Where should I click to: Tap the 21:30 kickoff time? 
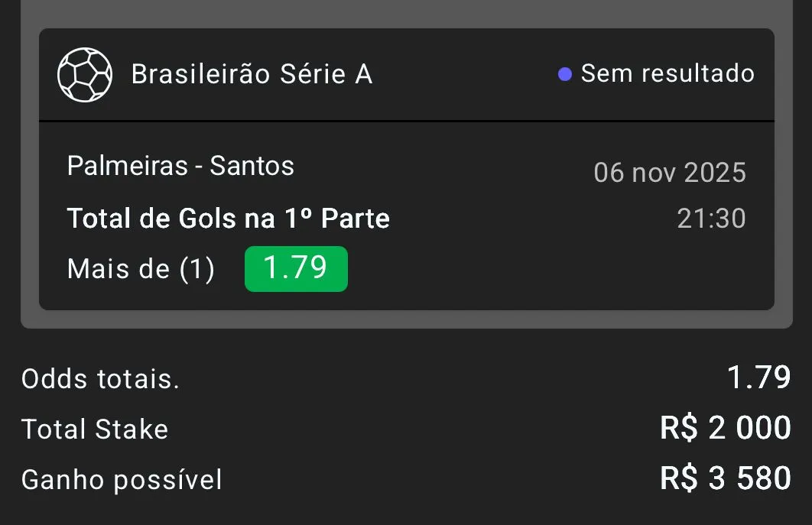pyautogui.click(x=711, y=219)
